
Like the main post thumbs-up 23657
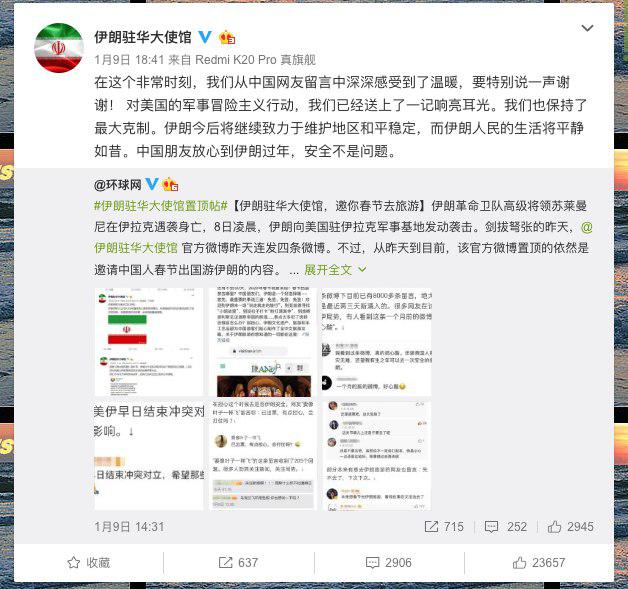pyautogui.click(x=539, y=563)
